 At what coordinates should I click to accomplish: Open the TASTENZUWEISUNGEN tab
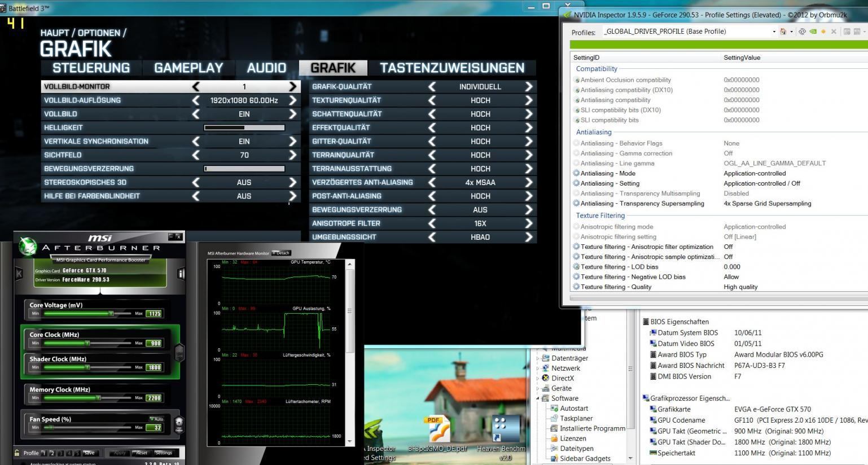(452, 68)
